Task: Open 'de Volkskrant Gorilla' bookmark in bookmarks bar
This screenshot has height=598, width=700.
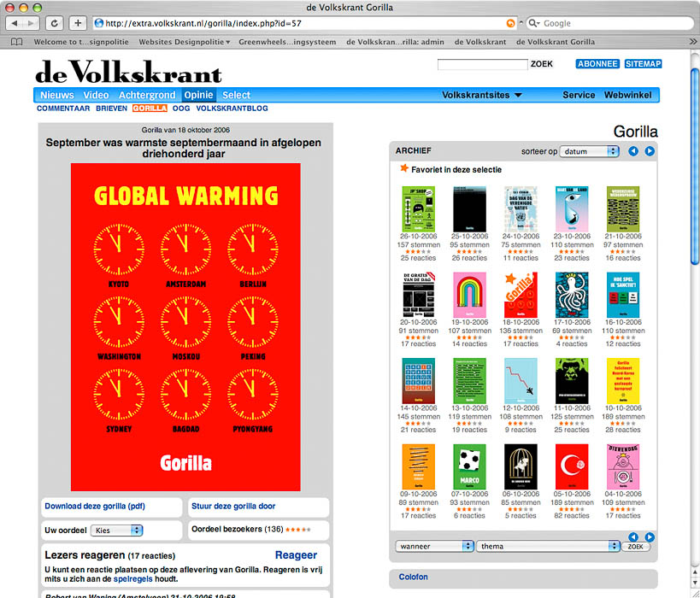Action: [556, 42]
